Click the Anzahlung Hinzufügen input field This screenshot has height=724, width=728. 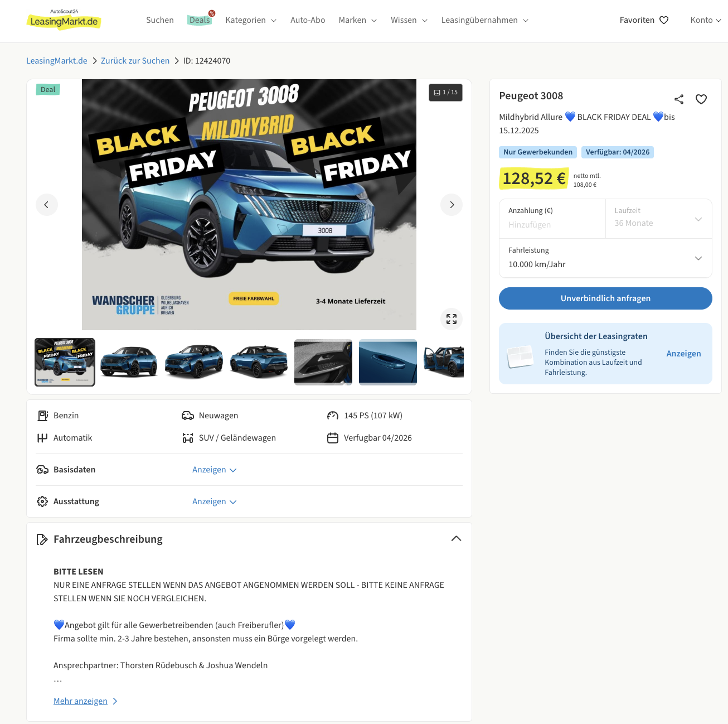click(552, 219)
